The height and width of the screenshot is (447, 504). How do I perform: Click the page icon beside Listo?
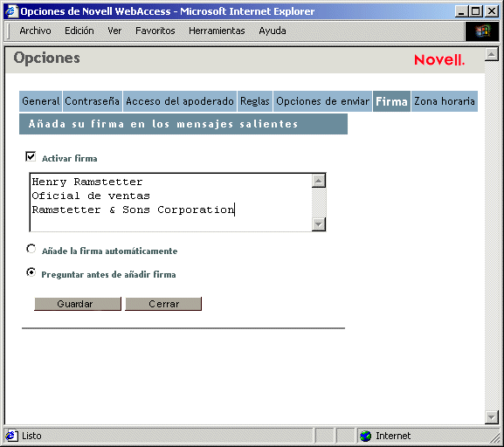11,436
